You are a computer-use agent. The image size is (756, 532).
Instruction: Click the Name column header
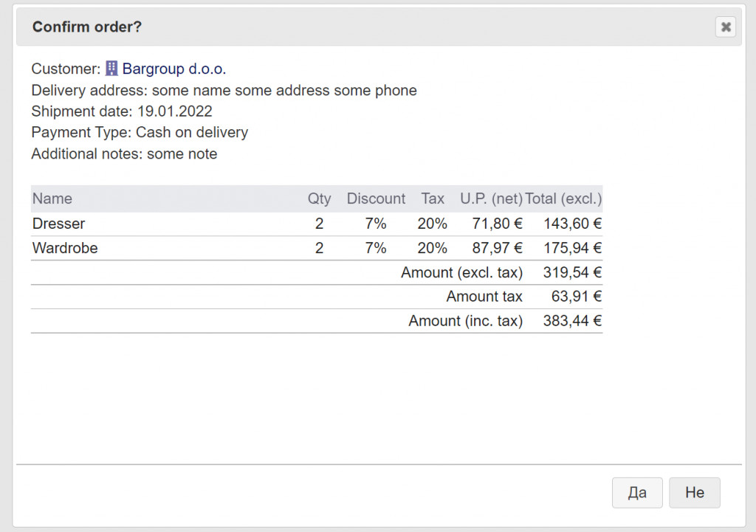tap(52, 198)
